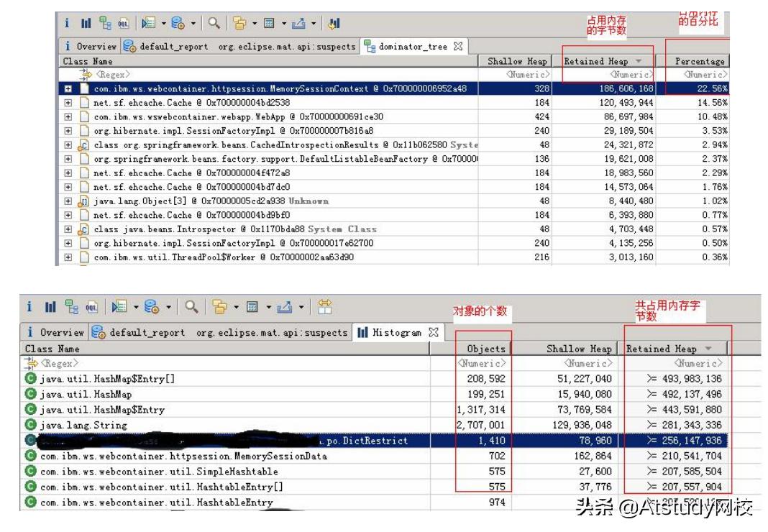Screen dimensions: 768x532
Task: Open Histogram via toolbar icon in dominator_tree view
Action: click(x=86, y=24)
